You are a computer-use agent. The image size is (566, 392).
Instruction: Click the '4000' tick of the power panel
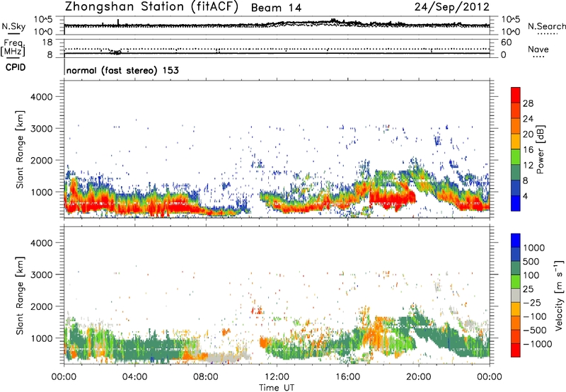pyautogui.click(x=41, y=97)
